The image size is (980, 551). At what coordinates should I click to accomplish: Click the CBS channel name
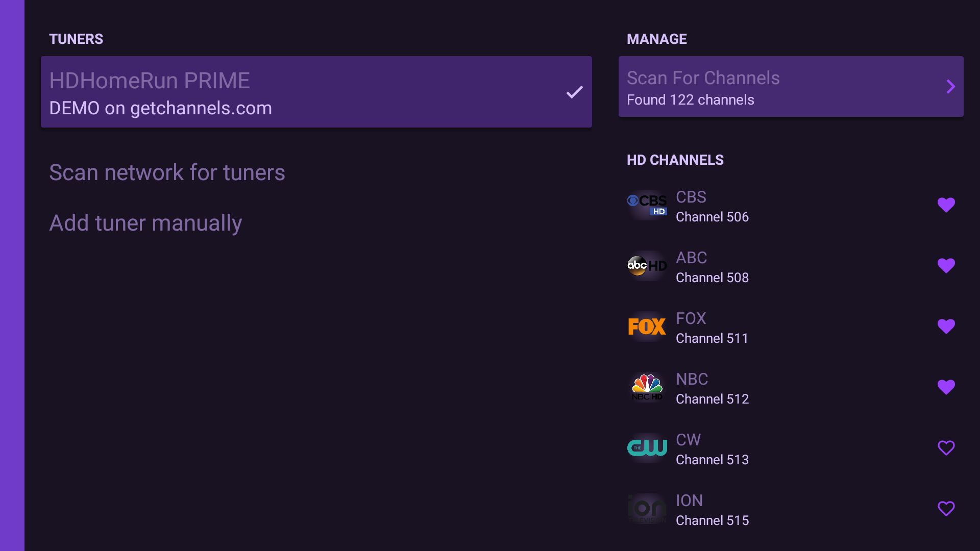[x=691, y=197]
